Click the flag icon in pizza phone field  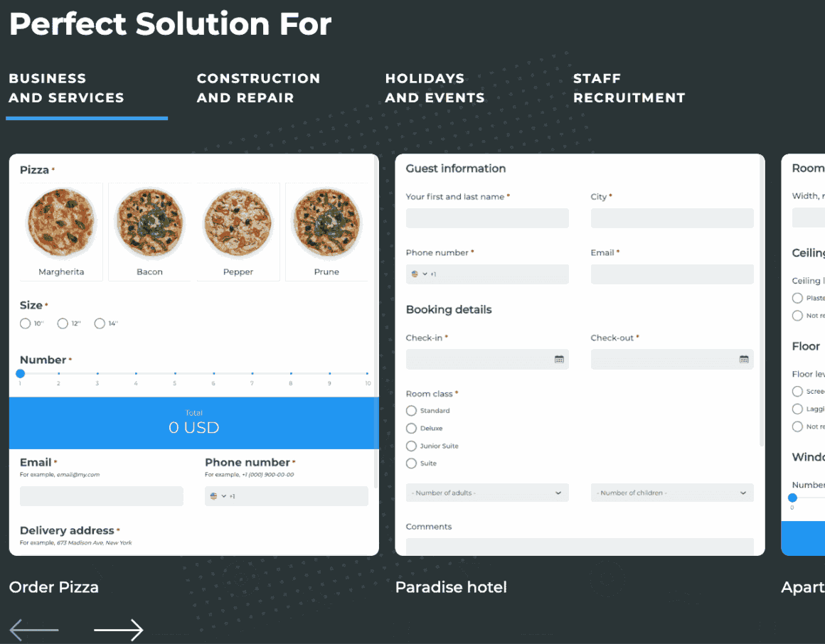[x=214, y=496]
